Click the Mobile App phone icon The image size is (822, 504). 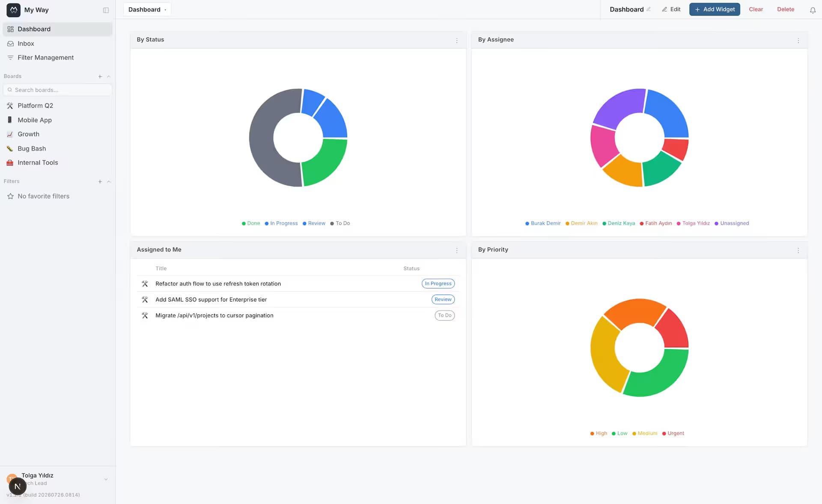tap(10, 120)
